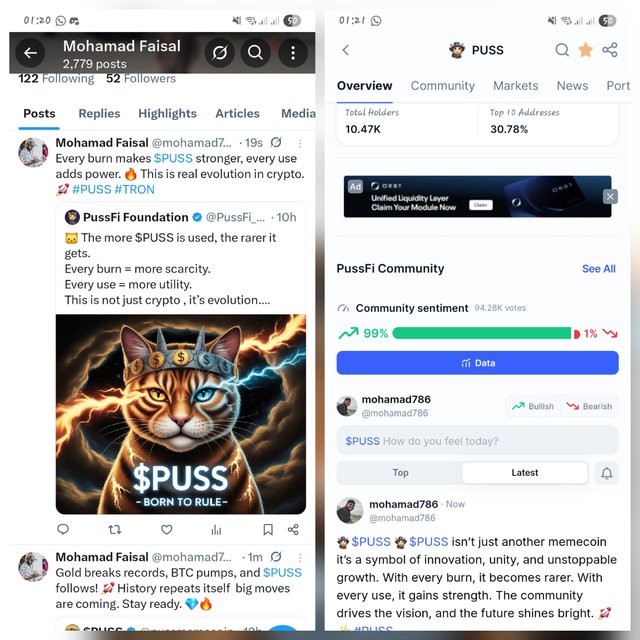Open the Markets tab for PUSS
Screen dimensions: 640x640
[x=516, y=86]
